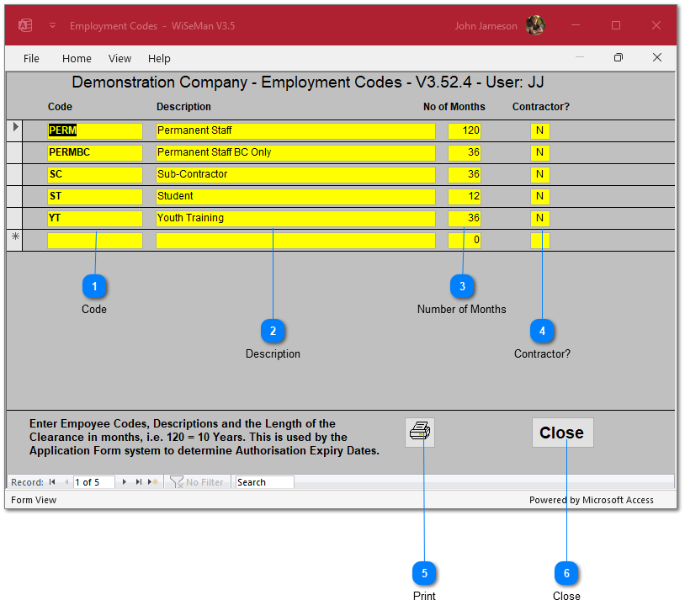Viewport: 685px width, 616px height.
Task: Select the new record row selector
Action: click(x=14, y=240)
